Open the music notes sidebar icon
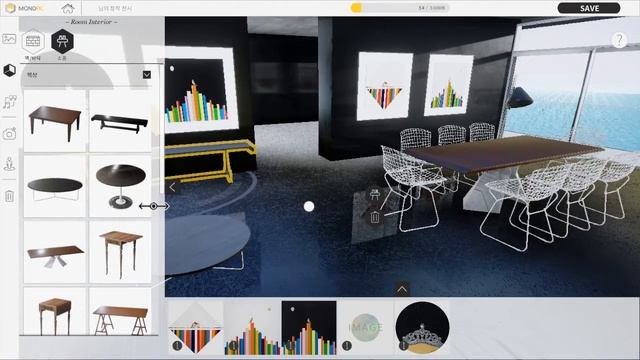This screenshot has width=640, height=360. 9,102
